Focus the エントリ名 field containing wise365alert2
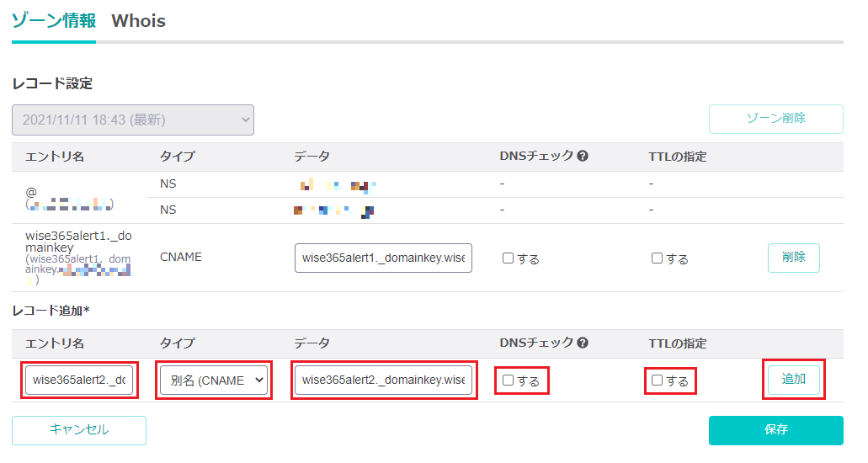The height and width of the screenshot is (463, 868). [79, 381]
